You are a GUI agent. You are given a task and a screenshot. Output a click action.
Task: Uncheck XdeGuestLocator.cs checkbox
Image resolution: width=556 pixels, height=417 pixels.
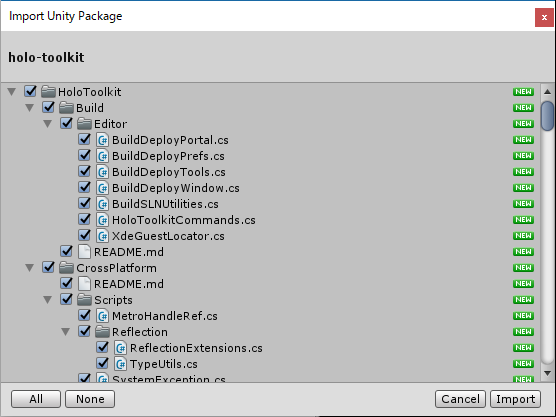click(x=85, y=235)
